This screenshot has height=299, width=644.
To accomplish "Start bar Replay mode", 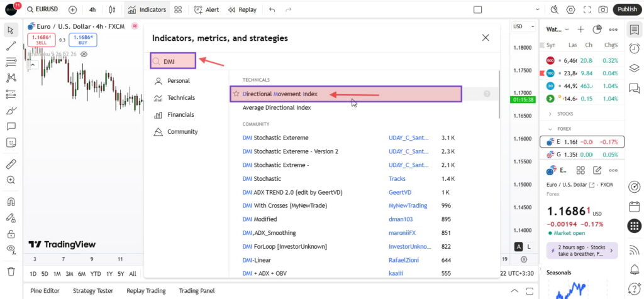I will [x=242, y=9].
